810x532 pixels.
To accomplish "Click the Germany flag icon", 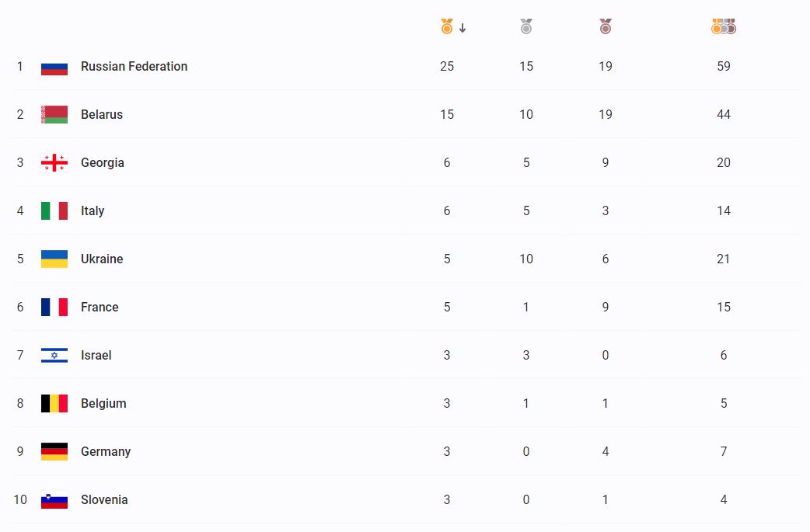I will 54,452.
